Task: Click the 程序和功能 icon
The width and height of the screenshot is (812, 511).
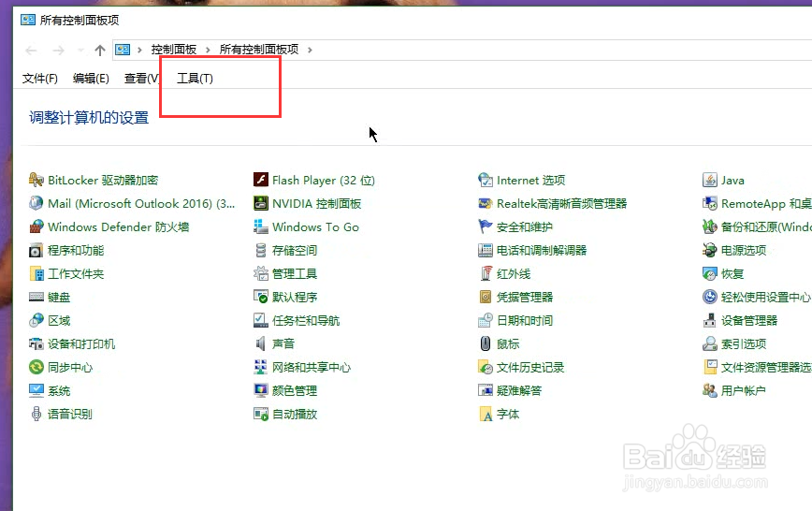Action: (36, 250)
